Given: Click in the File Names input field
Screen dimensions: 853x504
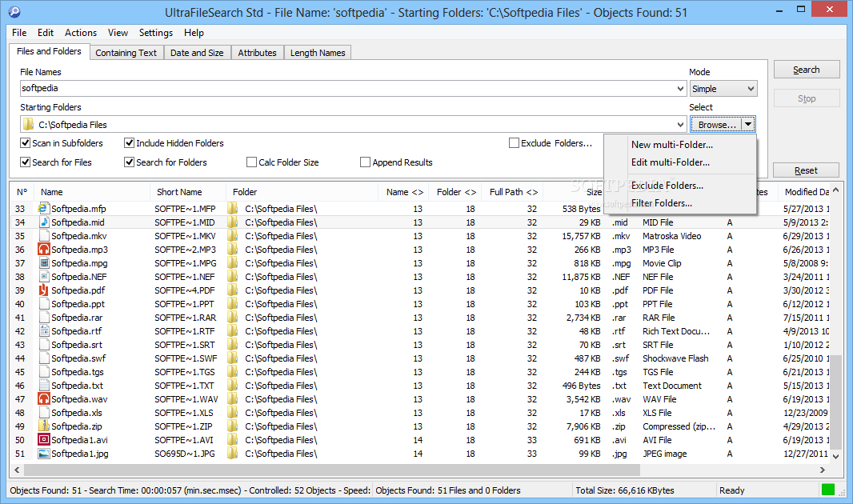Looking at the screenshot, I should 347,89.
